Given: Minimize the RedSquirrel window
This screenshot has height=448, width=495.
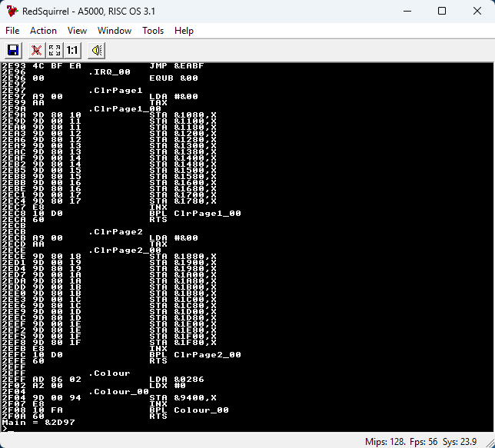Looking at the screenshot, I should tap(407, 11).
